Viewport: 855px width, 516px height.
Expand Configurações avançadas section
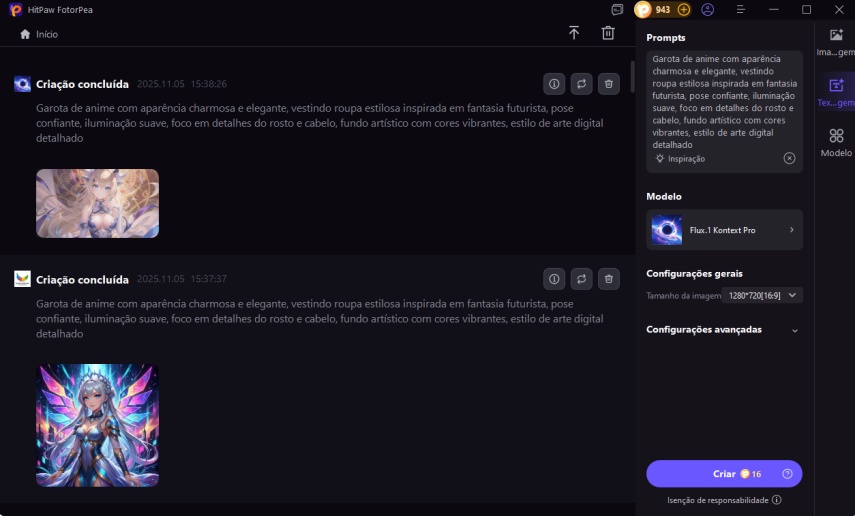[723, 330]
